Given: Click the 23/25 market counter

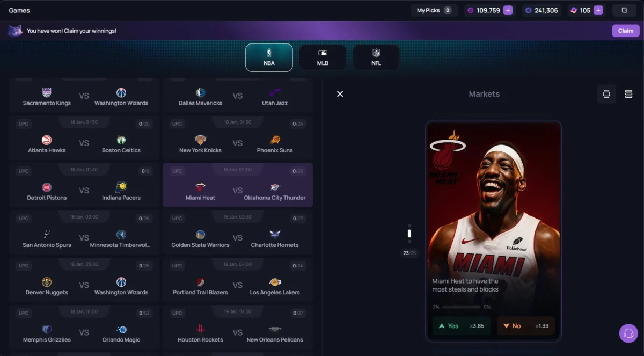Looking at the screenshot, I should point(409,253).
